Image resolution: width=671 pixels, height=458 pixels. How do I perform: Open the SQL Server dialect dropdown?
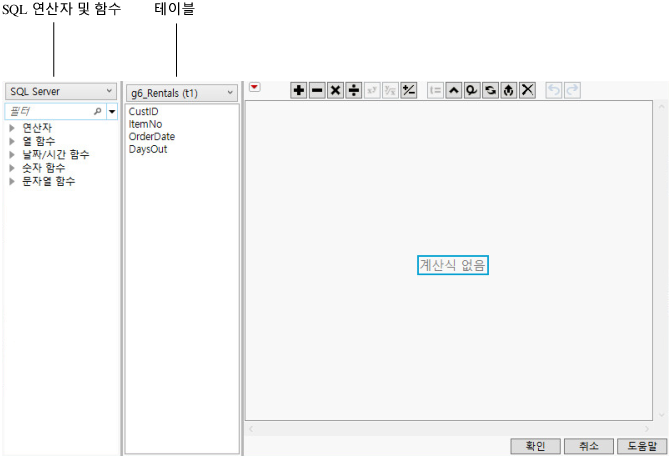61,92
